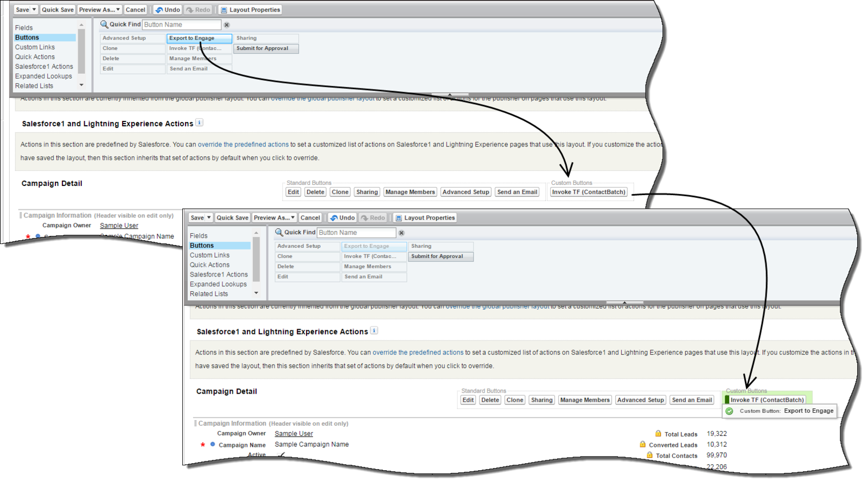Select Quick Actions in lower palette list

(x=209, y=265)
